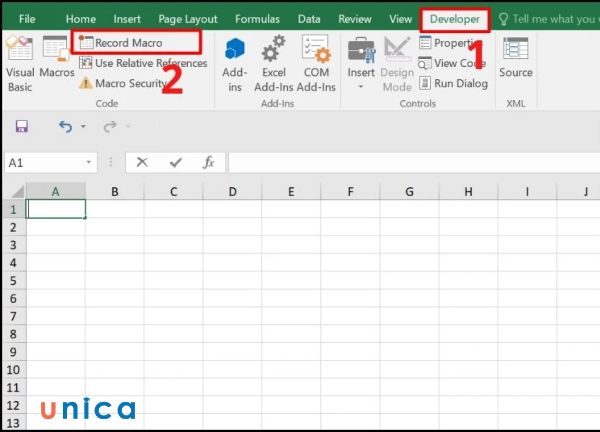Select column F header
Viewport: 600px width, 432px height.
[x=351, y=191]
